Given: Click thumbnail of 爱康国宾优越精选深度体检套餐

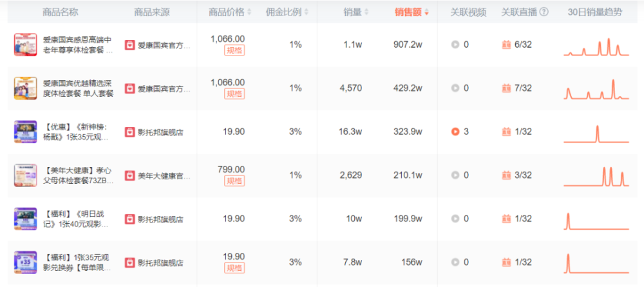Looking at the screenshot, I should 26,88.
